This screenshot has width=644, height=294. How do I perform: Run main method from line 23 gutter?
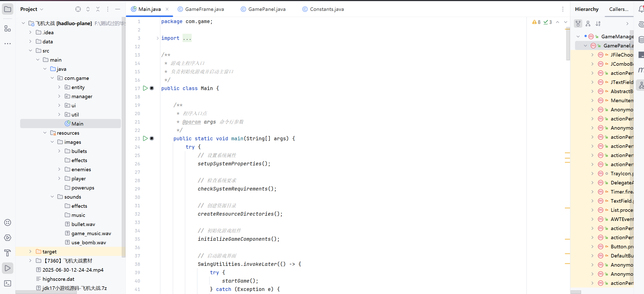[145, 139]
